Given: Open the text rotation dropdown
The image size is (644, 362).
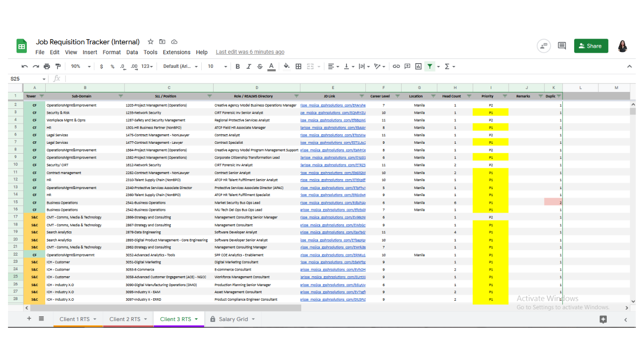Looking at the screenshot, I should 380,66.
